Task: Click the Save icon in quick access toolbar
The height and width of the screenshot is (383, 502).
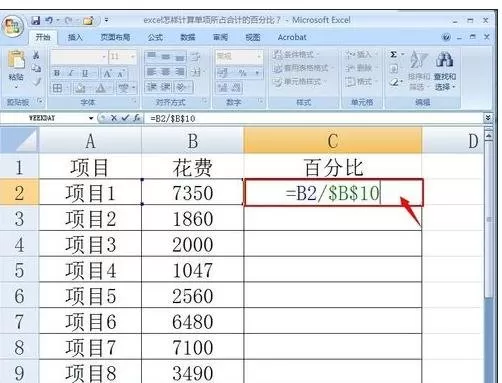Action: pos(36,21)
